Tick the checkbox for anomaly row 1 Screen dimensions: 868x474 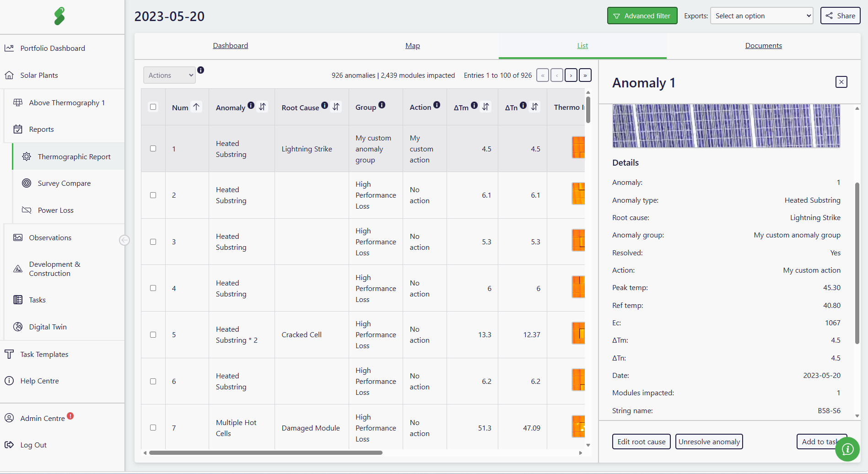pos(153,149)
